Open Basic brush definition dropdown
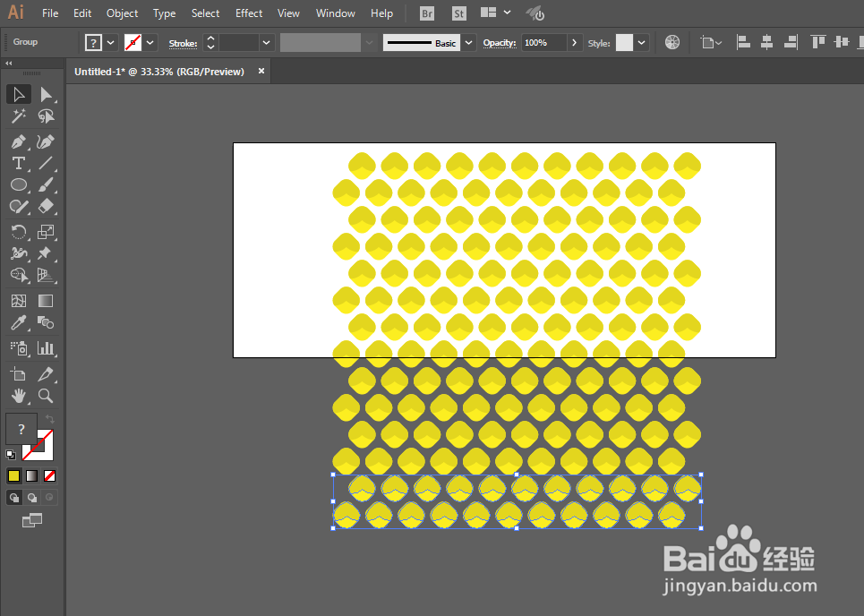Screen dimensions: 864x616 (x=468, y=42)
